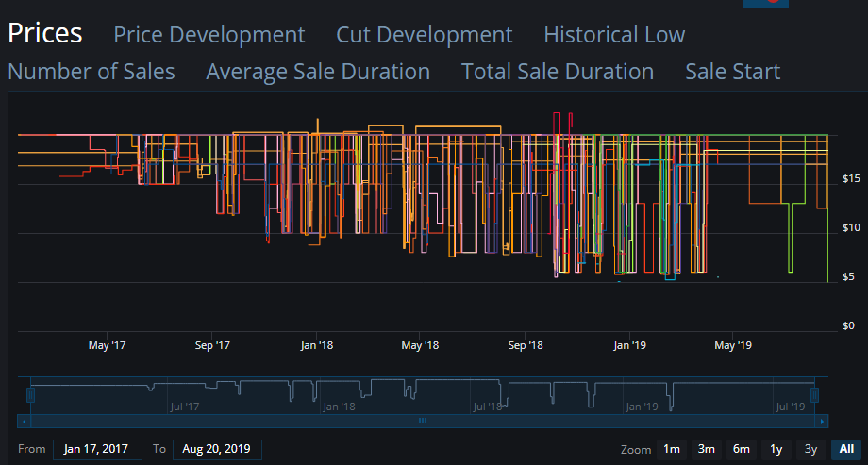The width and height of the screenshot is (868, 465).
Task: Open the Prices tab
Action: [x=45, y=34]
